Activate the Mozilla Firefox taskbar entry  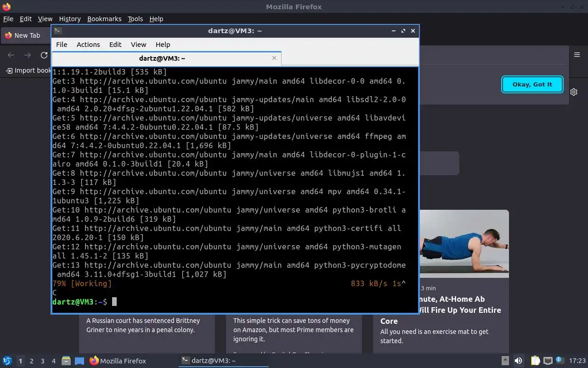(x=118, y=361)
